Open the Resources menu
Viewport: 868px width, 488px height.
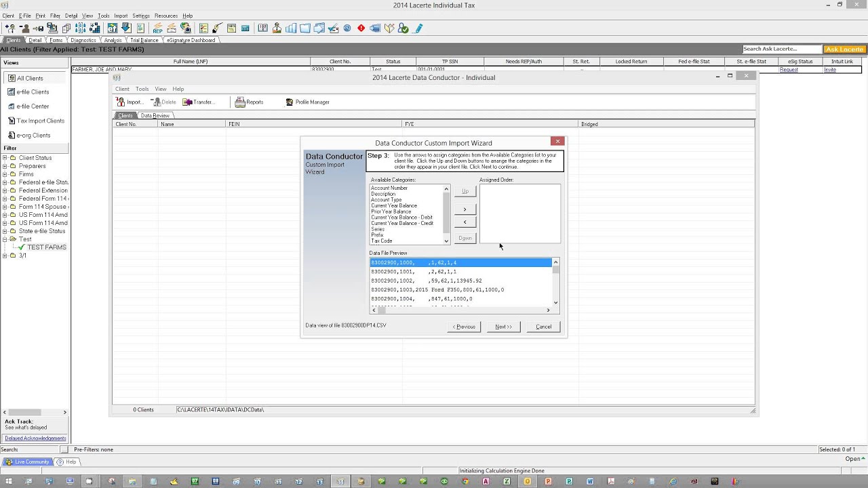click(166, 16)
